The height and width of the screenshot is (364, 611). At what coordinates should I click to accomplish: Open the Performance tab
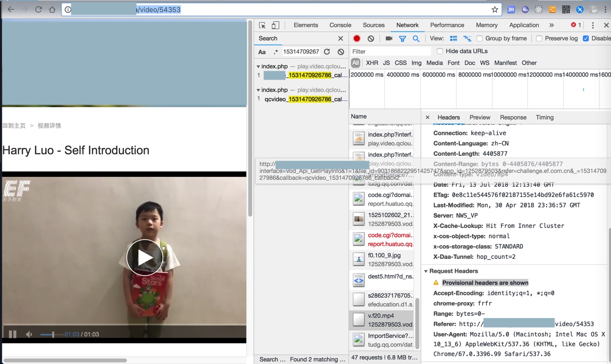click(x=447, y=25)
